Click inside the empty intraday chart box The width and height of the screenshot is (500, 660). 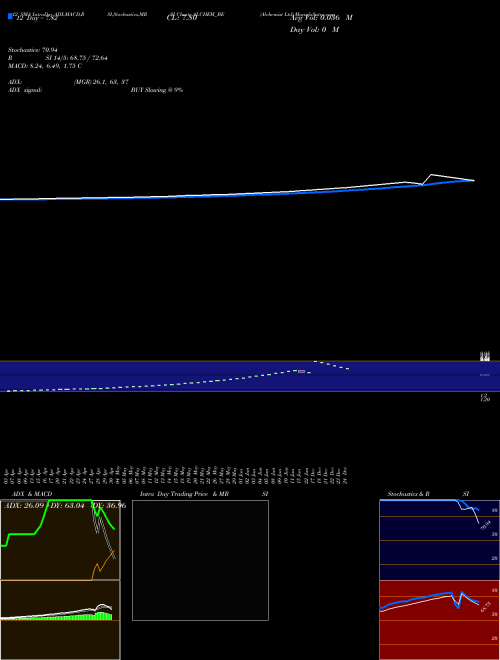pos(200,560)
